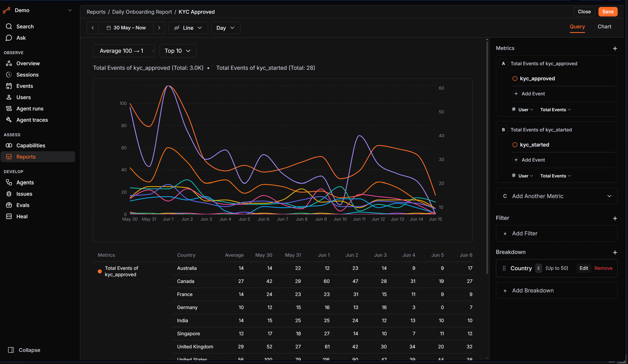Viewport: 628px width, 364px height.
Task: Add a new breakdown with plus icon
Action: point(615,252)
